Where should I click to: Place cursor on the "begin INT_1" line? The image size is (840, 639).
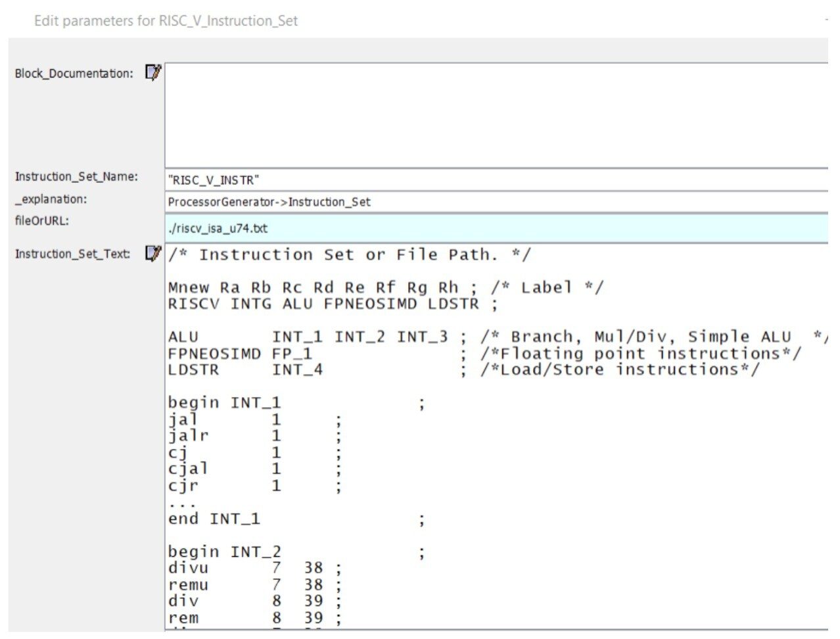click(223, 403)
